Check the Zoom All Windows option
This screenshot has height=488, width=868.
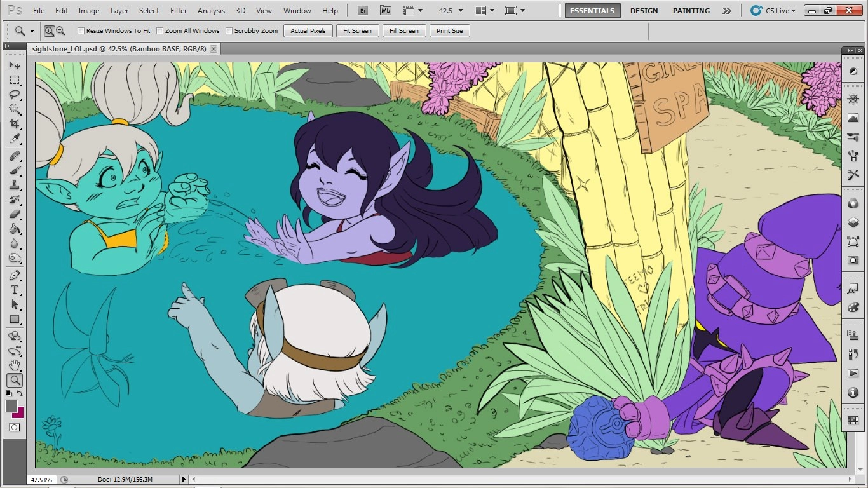click(160, 30)
